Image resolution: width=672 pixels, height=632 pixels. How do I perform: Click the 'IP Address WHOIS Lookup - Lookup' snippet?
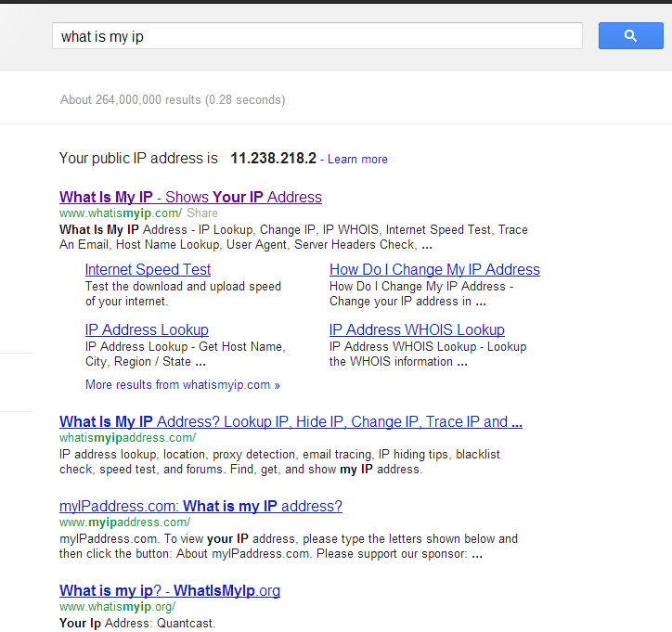pos(428,354)
